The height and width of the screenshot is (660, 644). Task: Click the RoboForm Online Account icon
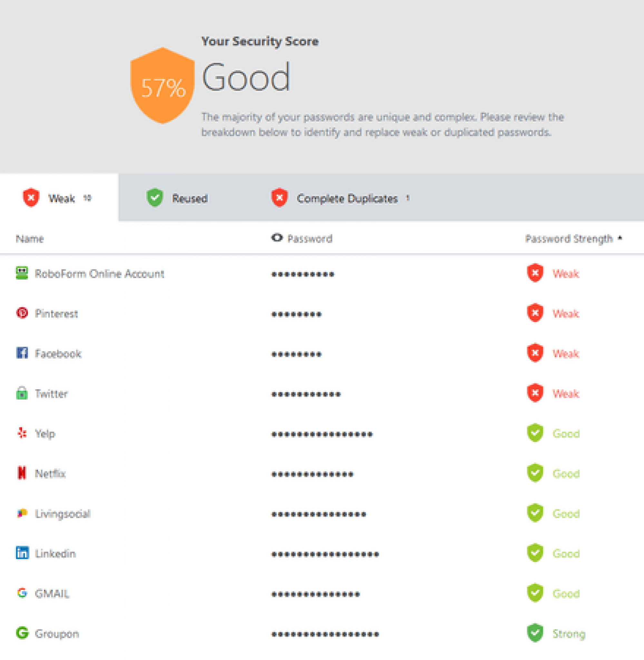[22, 273]
